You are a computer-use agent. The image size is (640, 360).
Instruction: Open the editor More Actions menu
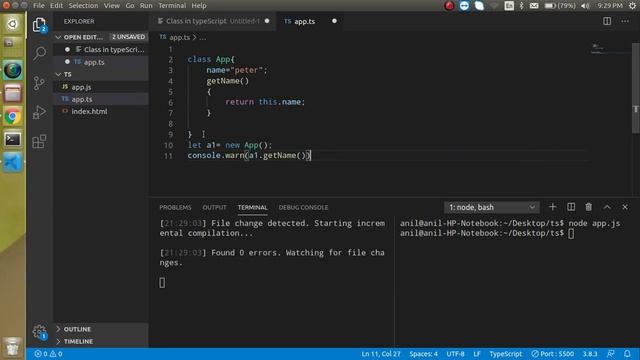pyautogui.click(x=625, y=21)
